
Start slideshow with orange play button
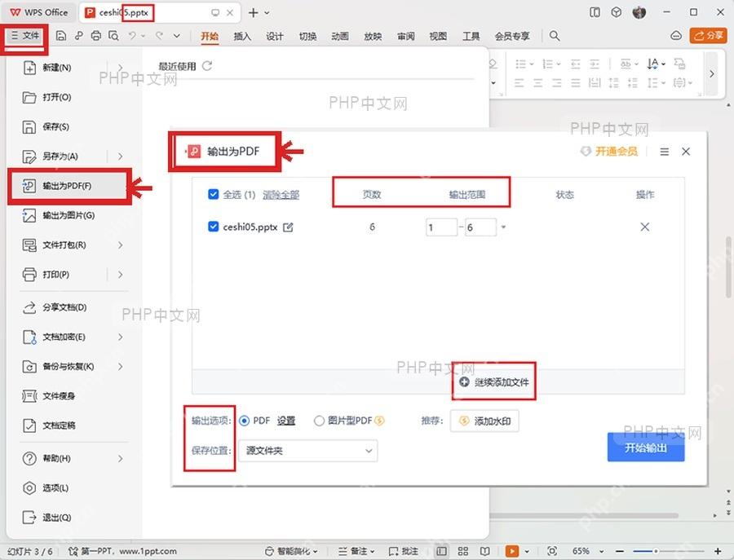click(x=512, y=551)
